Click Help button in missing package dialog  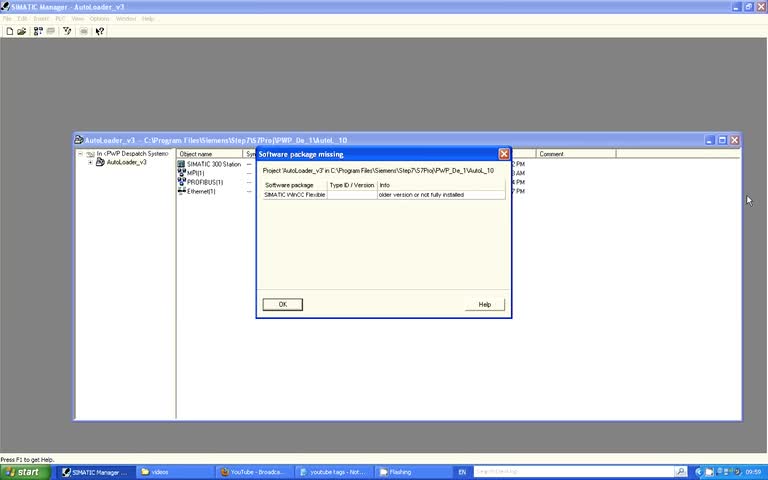coord(484,305)
